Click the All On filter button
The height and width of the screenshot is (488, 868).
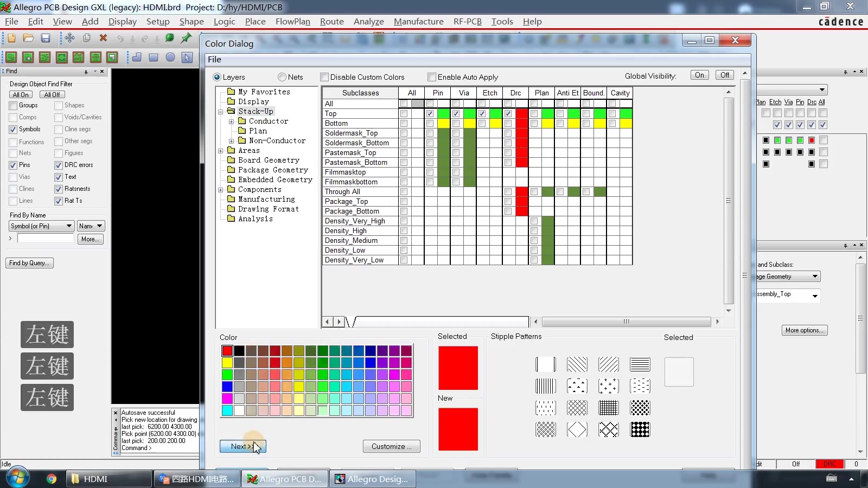click(x=21, y=94)
